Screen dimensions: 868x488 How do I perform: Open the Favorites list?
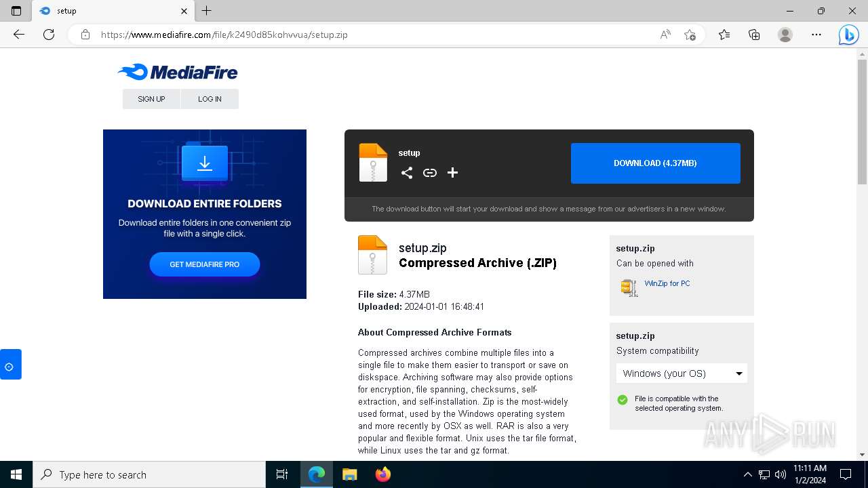pos(724,35)
